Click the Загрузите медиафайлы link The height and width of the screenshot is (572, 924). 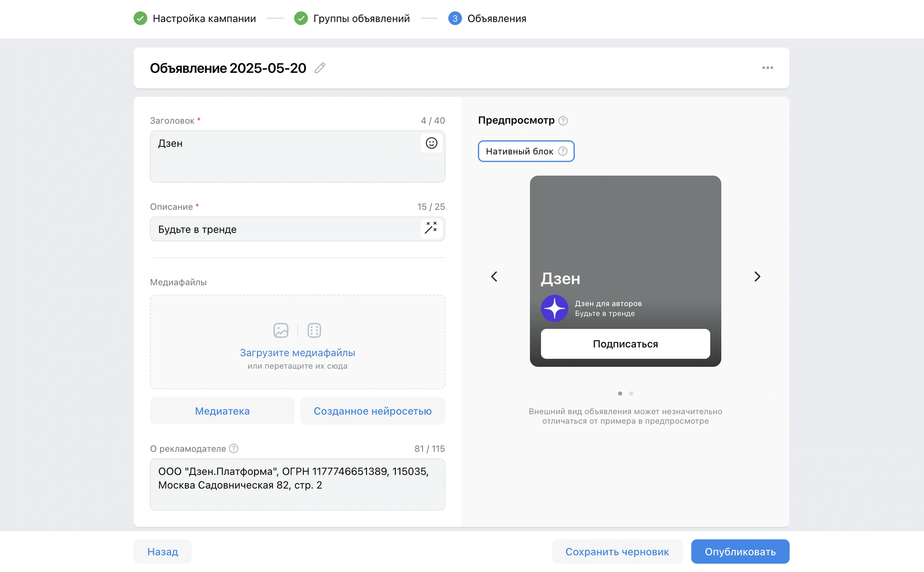pos(297,353)
